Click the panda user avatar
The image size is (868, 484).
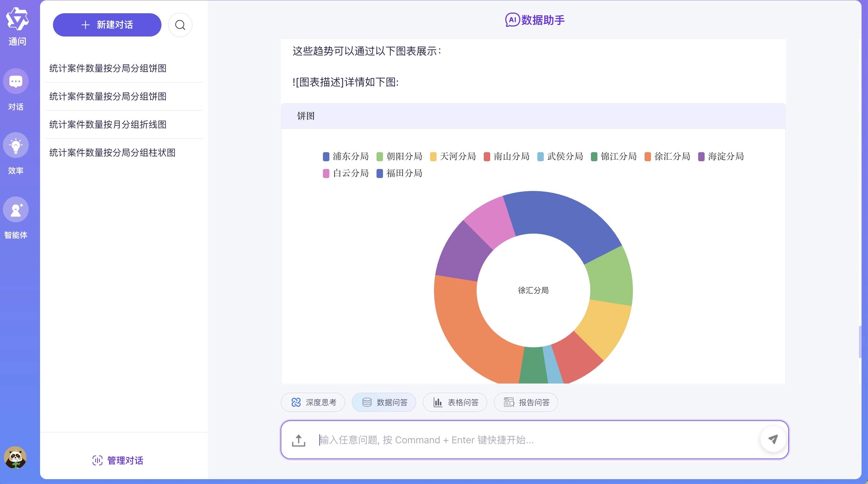[15, 458]
